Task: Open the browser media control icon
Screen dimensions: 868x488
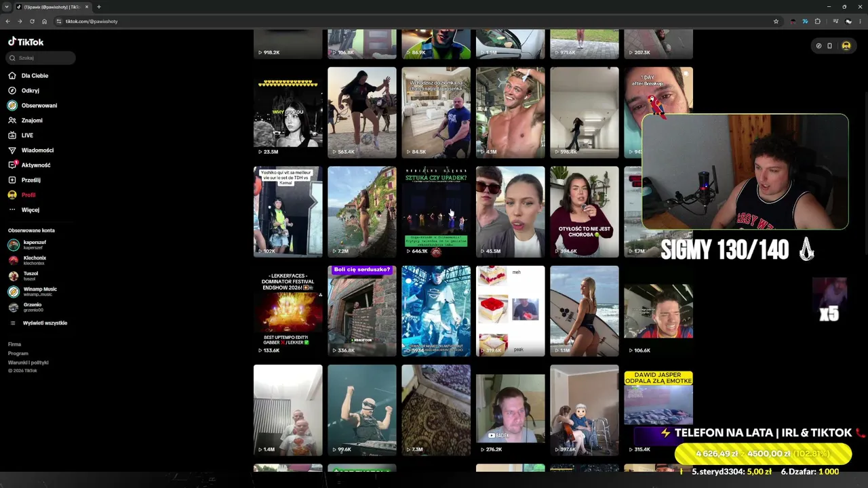Action: coord(835,21)
